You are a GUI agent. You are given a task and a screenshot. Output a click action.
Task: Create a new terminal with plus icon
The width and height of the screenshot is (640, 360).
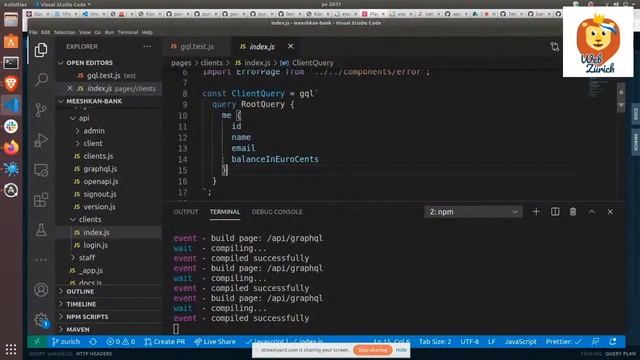click(536, 211)
